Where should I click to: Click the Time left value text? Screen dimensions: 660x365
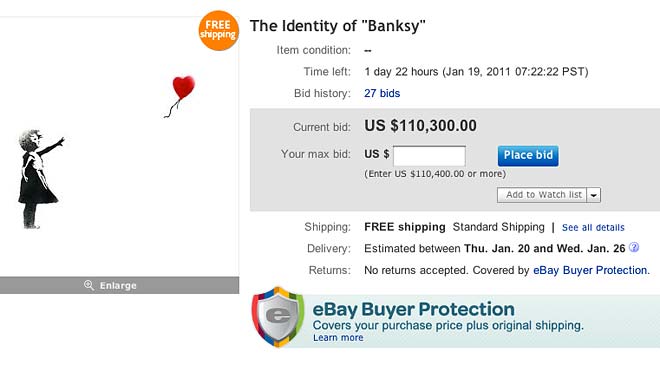pyautogui.click(x=476, y=72)
